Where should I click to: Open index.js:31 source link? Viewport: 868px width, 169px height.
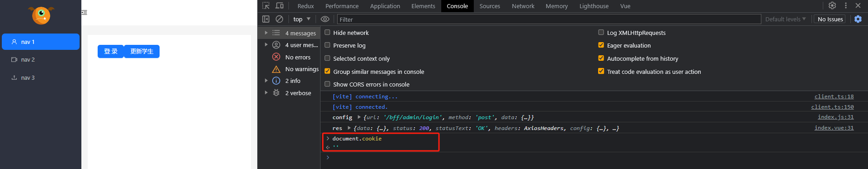click(835, 117)
